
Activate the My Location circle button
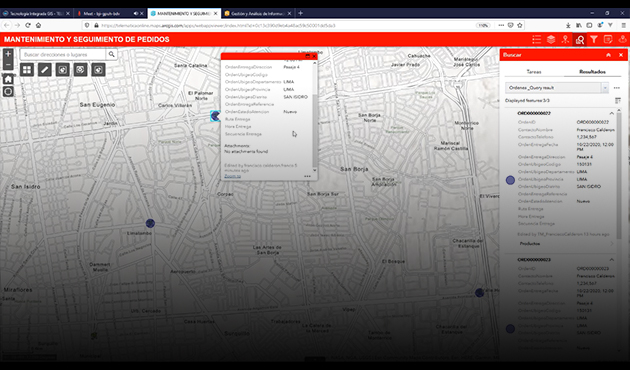(x=8, y=92)
